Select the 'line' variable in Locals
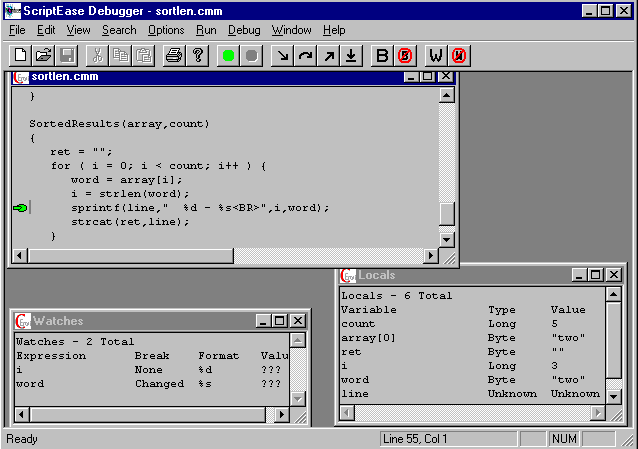The height and width of the screenshot is (449, 638). click(473, 394)
